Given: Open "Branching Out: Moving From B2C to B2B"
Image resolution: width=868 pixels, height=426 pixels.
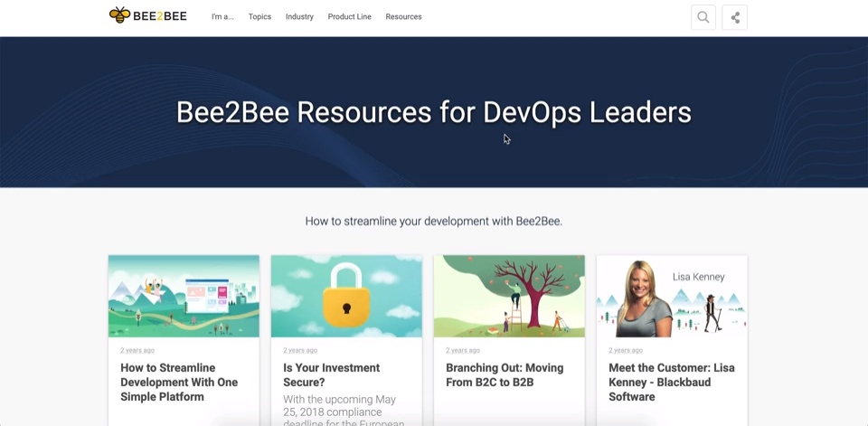Looking at the screenshot, I should [x=504, y=374].
